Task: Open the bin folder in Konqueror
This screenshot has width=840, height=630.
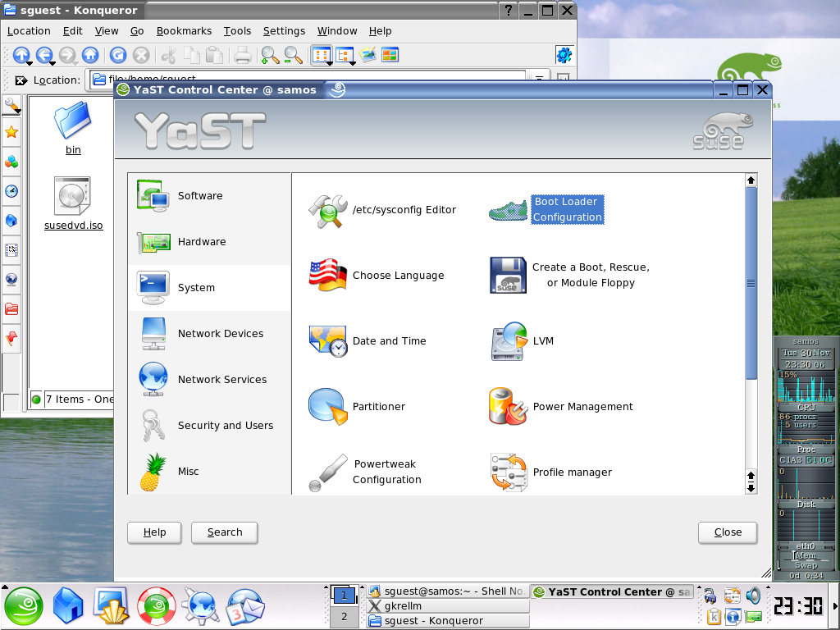Action: [73, 129]
